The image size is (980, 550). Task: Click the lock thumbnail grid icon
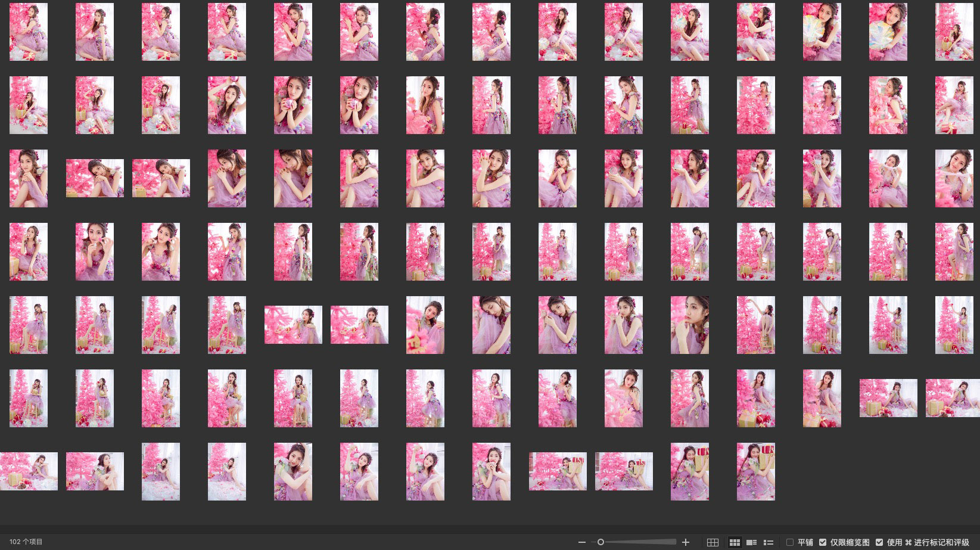(713, 542)
